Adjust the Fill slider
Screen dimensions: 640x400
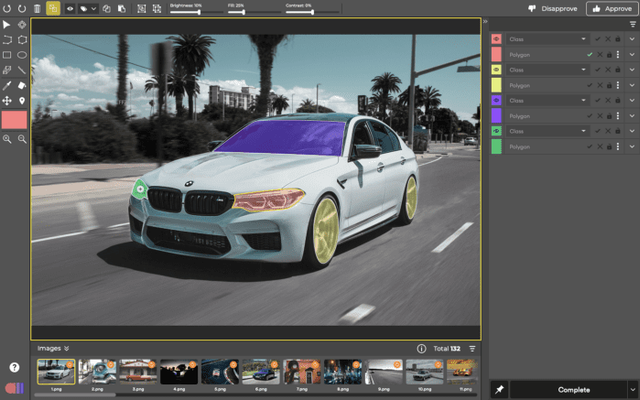pos(254,12)
